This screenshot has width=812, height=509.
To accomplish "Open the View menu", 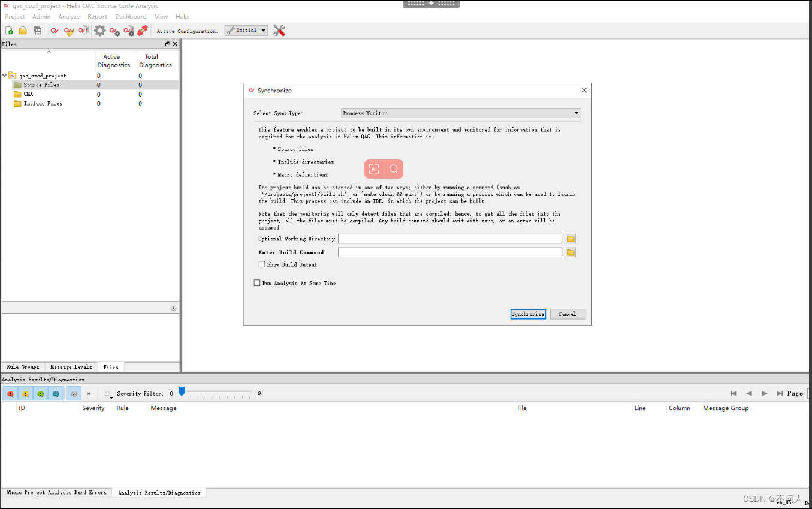I will click(x=161, y=17).
